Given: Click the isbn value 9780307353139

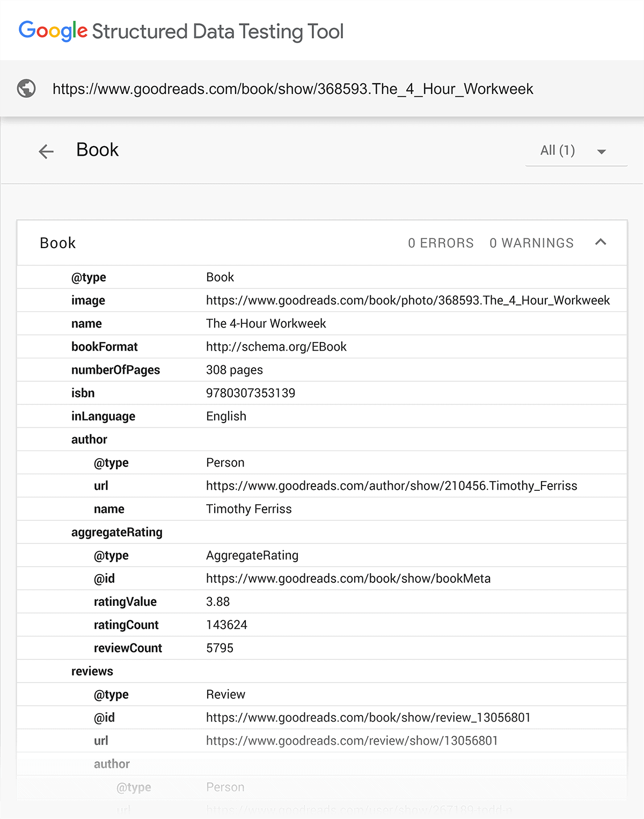Looking at the screenshot, I should 251,393.
